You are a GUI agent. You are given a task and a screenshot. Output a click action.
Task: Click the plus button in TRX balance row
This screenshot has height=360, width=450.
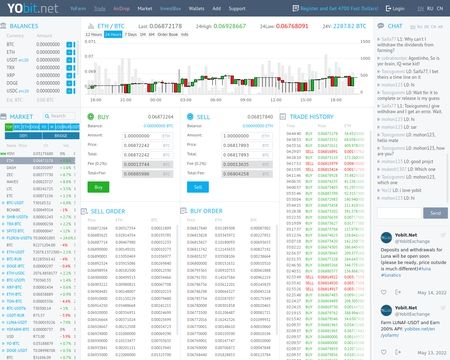[x=69, y=68]
